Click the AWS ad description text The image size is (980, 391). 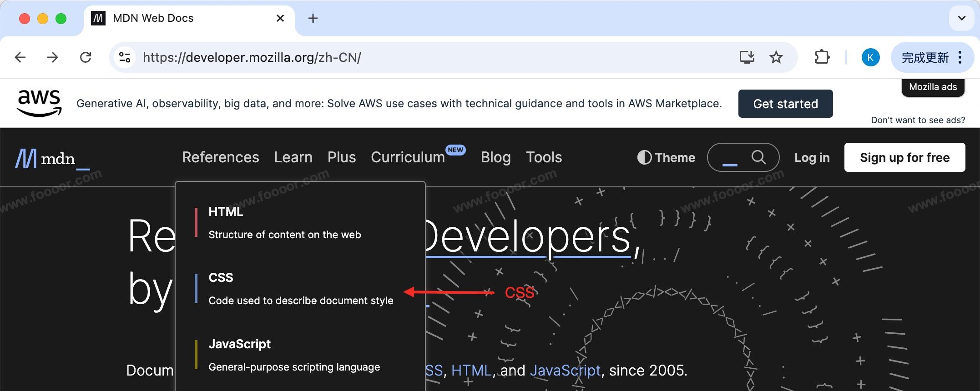[x=399, y=104]
